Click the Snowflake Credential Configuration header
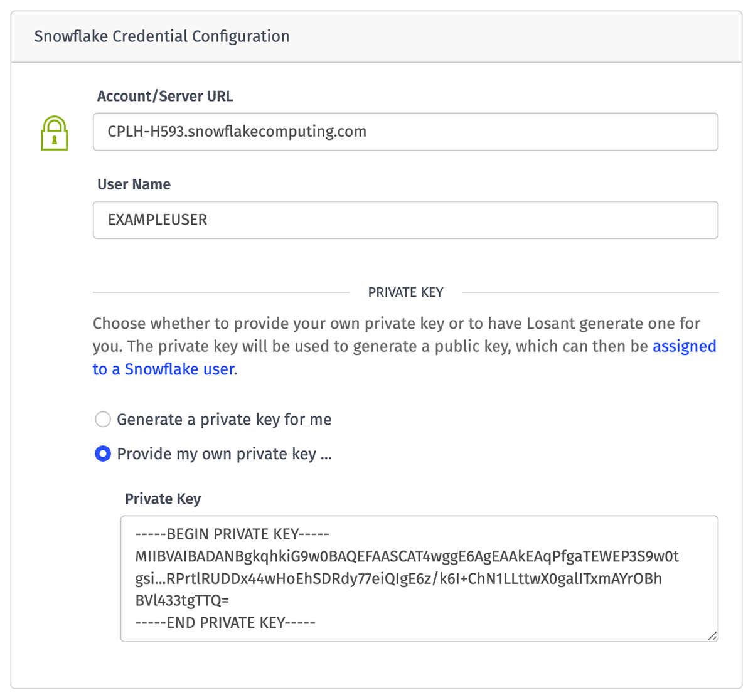This screenshot has width=753, height=700. tap(162, 36)
